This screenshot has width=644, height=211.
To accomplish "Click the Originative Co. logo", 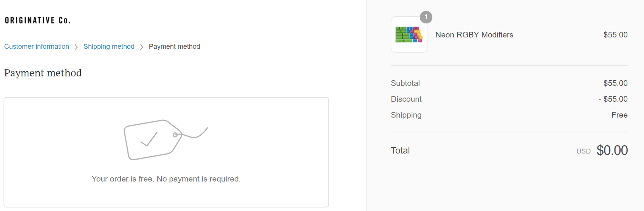I will 37,20.
